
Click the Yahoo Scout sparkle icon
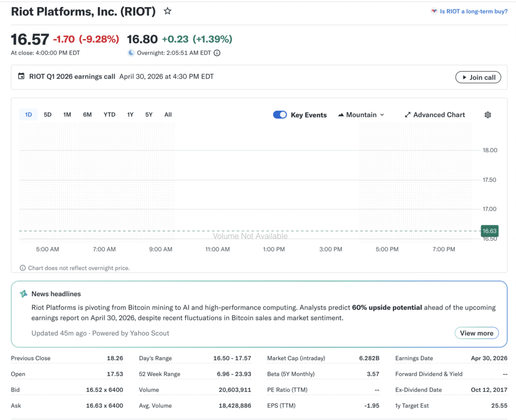pyautogui.click(x=23, y=294)
